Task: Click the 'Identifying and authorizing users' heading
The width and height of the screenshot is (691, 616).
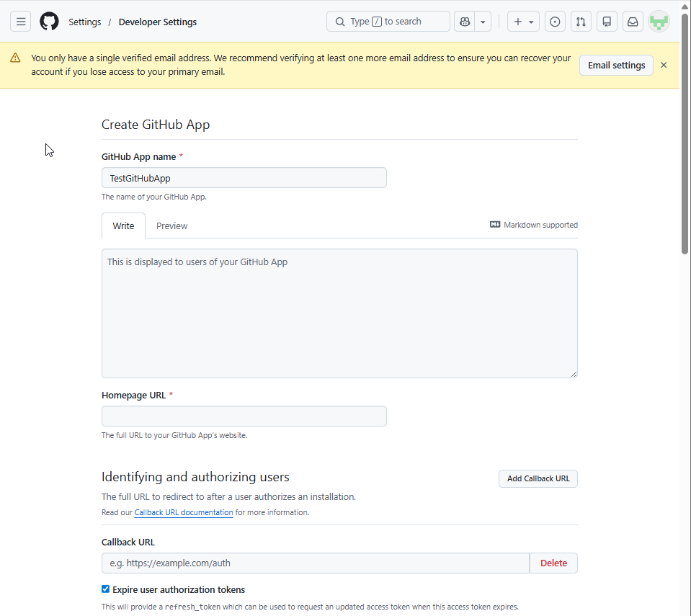Action: (195, 477)
